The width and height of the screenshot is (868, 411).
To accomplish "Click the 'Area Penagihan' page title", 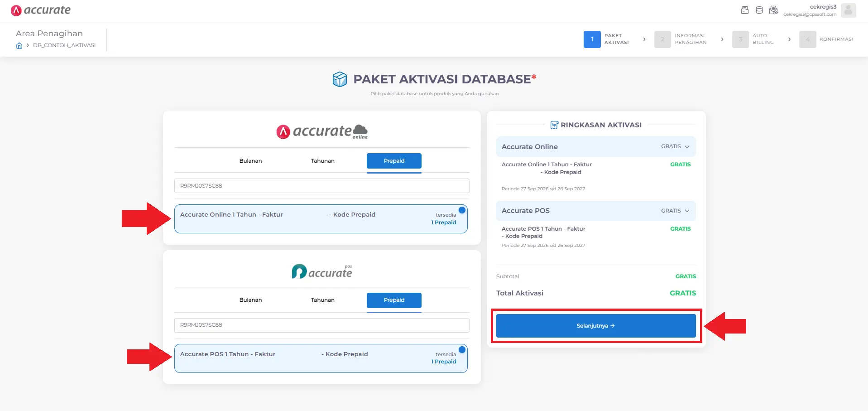I will 49,34.
